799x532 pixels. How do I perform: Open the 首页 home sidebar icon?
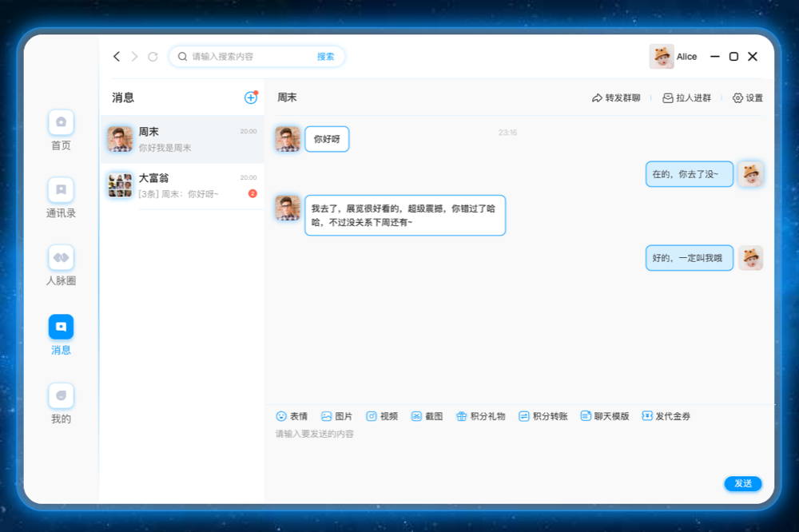pyautogui.click(x=62, y=122)
